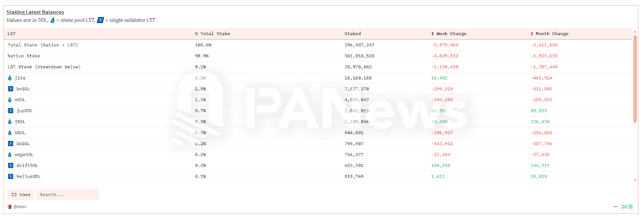
Task: Sort by 1 Month Change column
Action: click(x=549, y=34)
